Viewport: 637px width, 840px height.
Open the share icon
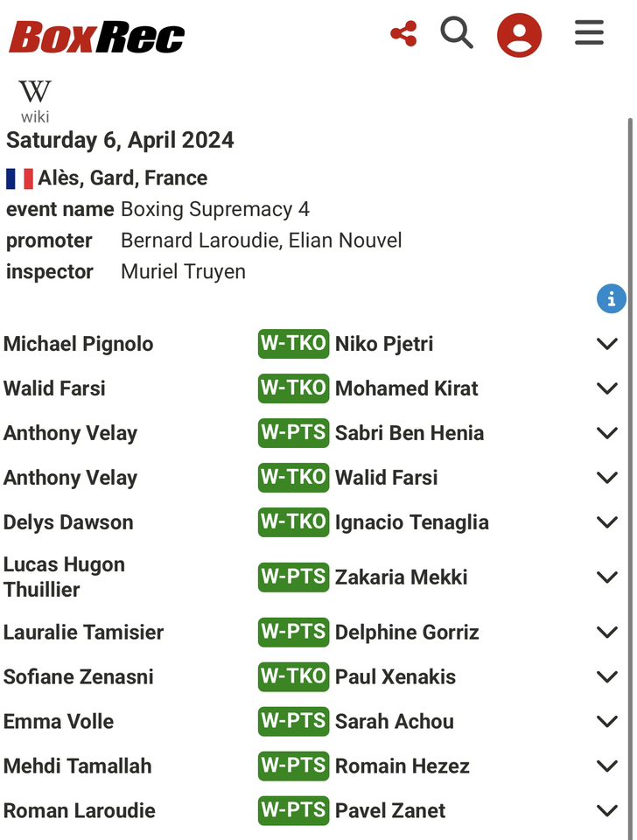[403, 34]
